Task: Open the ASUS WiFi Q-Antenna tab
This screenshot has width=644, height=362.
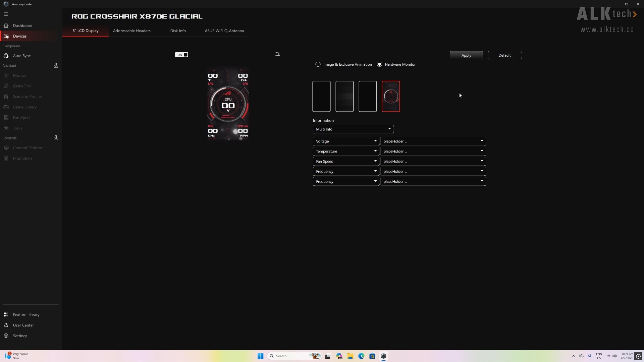Action: pyautogui.click(x=224, y=31)
